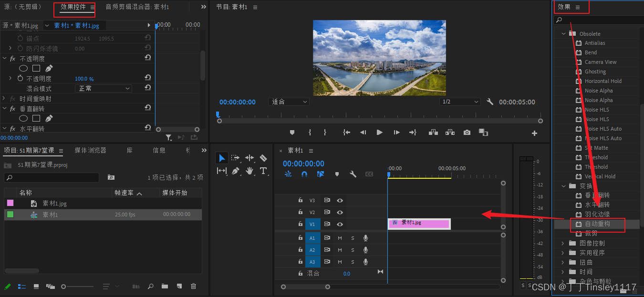Open the 1/2 playback resolution dropdown
This screenshot has width=644, height=297.
tap(460, 102)
